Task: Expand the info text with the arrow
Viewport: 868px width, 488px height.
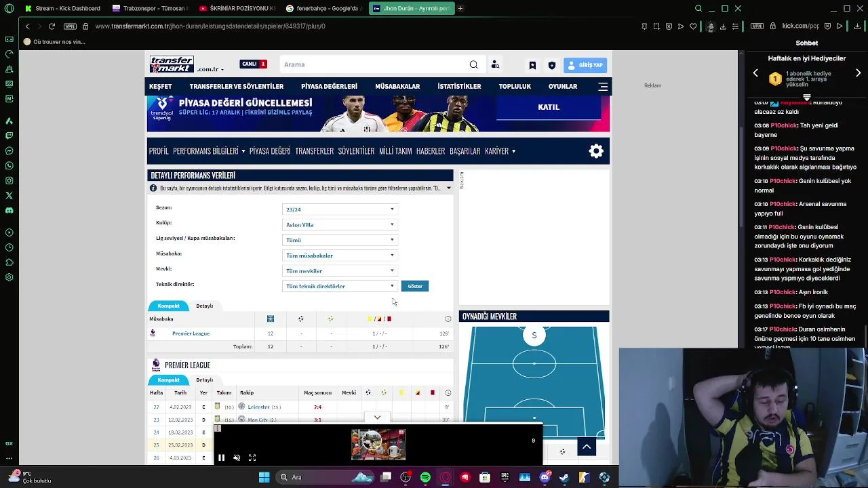Action: [x=448, y=188]
